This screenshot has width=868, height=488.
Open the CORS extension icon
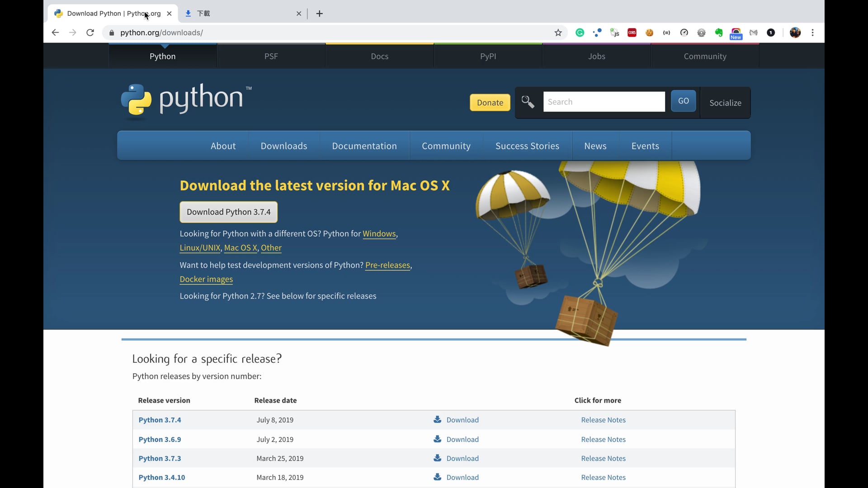click(632, 33)
